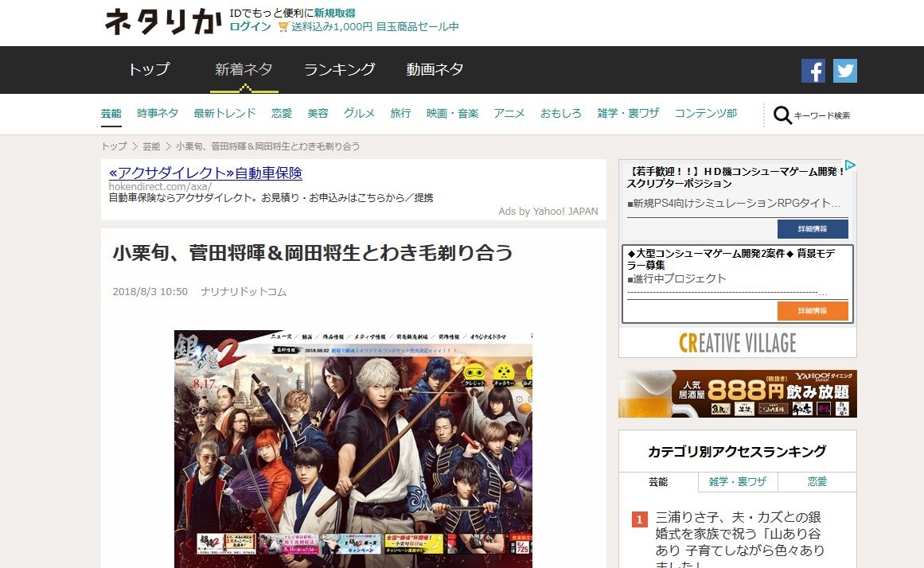Image resolution: width=924 pixels, height=568 pixels.
Task: Open ranking #1 article 三浦りさ子
Action: (x=739, y=539)
